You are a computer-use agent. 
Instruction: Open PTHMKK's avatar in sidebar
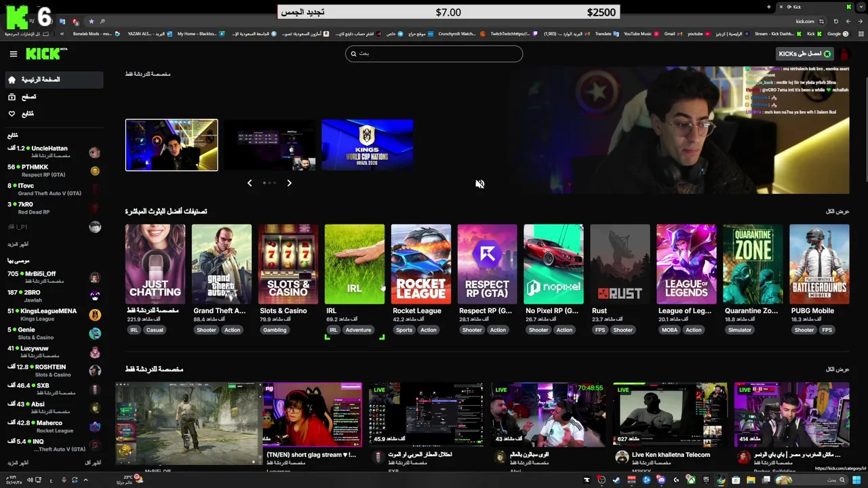tap(95, 171)
